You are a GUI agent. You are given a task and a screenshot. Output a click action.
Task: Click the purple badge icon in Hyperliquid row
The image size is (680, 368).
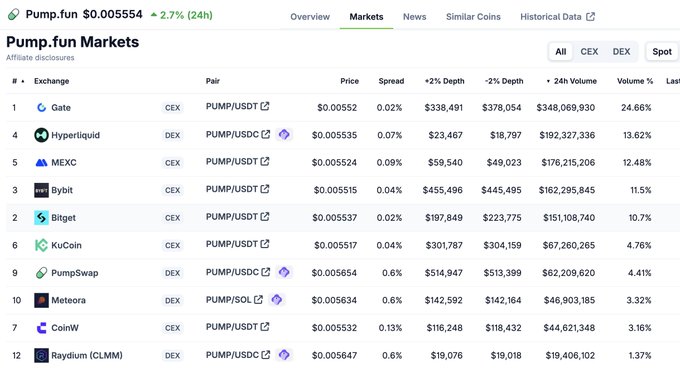pyautogui.click(x=284, y=134)
